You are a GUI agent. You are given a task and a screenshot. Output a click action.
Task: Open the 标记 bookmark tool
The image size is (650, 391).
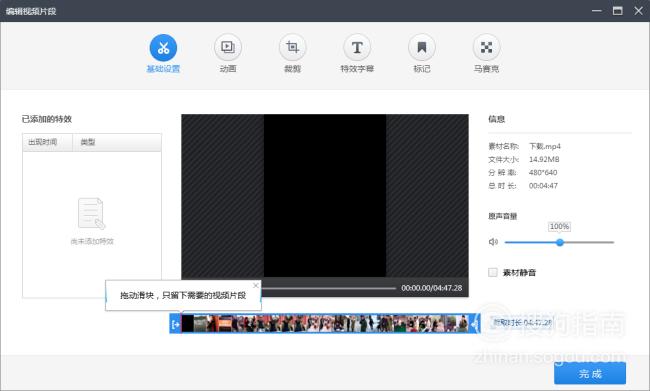tap(422, 48)
